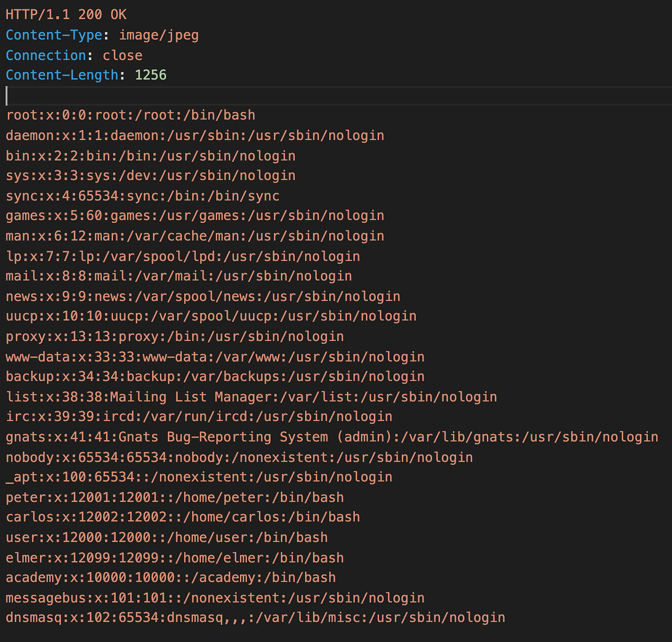
Task: Click the games:x:5:60 line
Action: coord(195,216)
